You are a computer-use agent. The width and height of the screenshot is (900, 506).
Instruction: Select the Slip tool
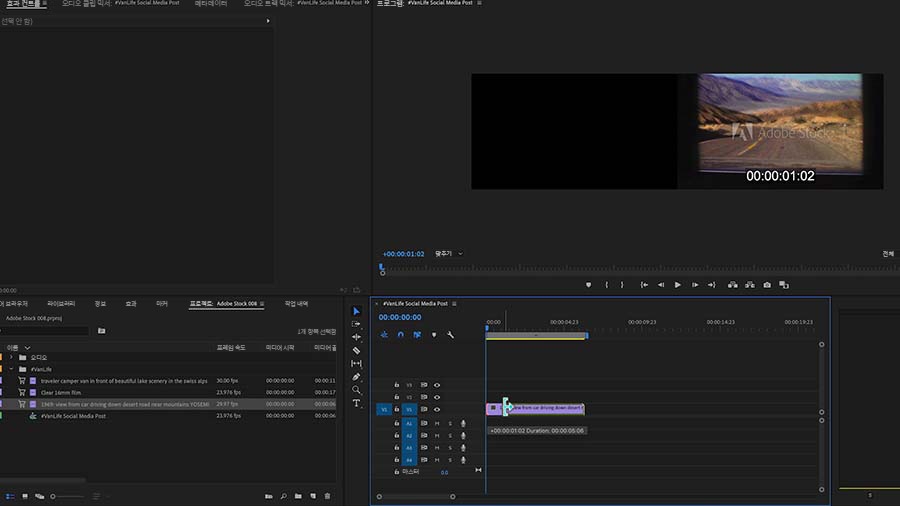pos(356,364)
